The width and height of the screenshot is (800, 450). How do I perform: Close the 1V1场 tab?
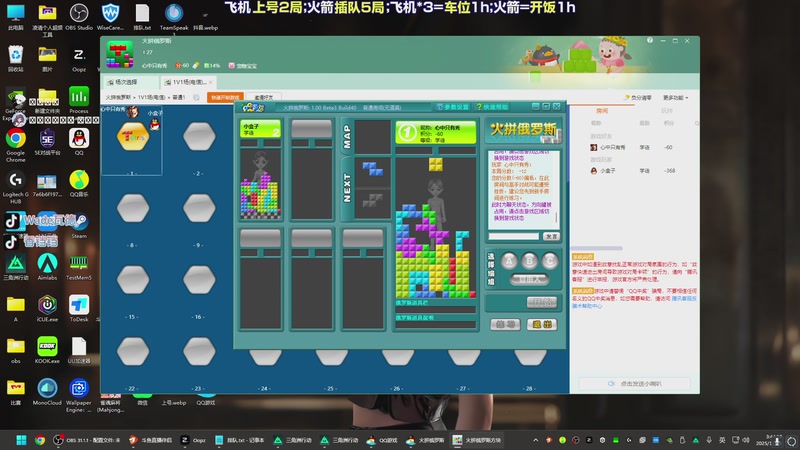click(210, 82)
